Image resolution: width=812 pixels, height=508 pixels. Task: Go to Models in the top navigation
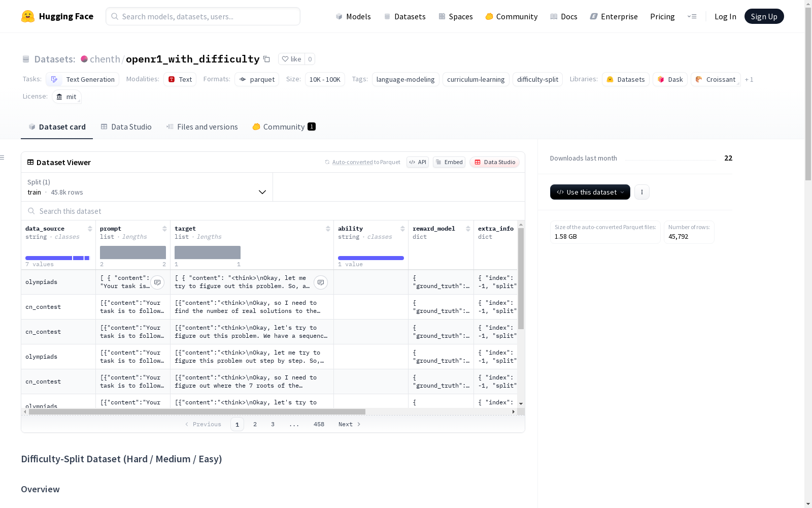click(x=353, y=16)
